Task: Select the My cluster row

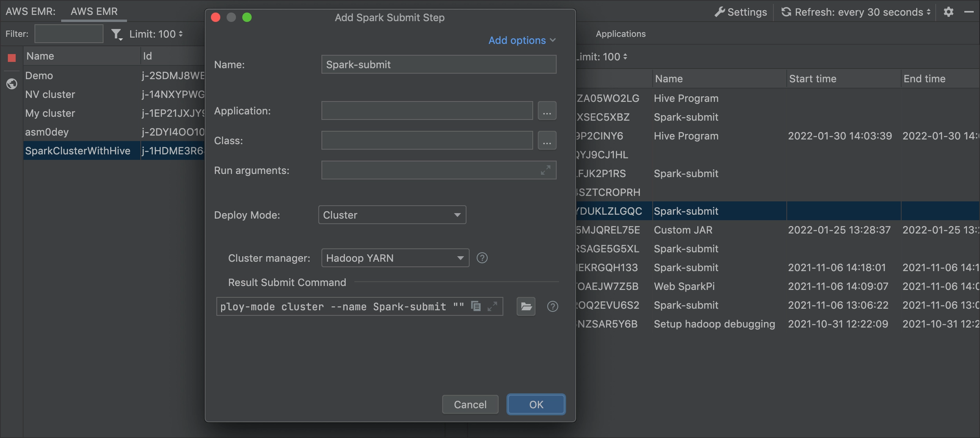Action: click(x=114, y=113)
